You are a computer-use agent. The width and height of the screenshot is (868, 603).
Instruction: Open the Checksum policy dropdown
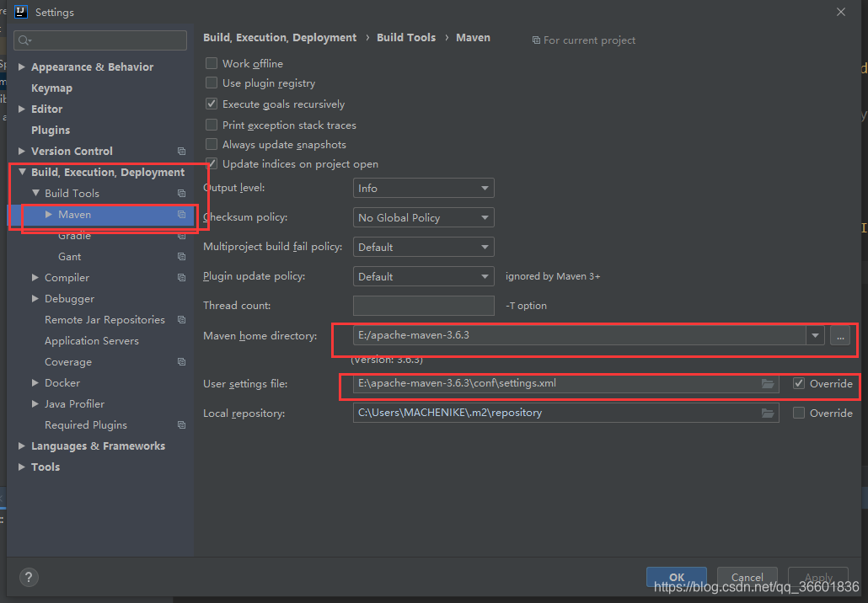(424, 217)
